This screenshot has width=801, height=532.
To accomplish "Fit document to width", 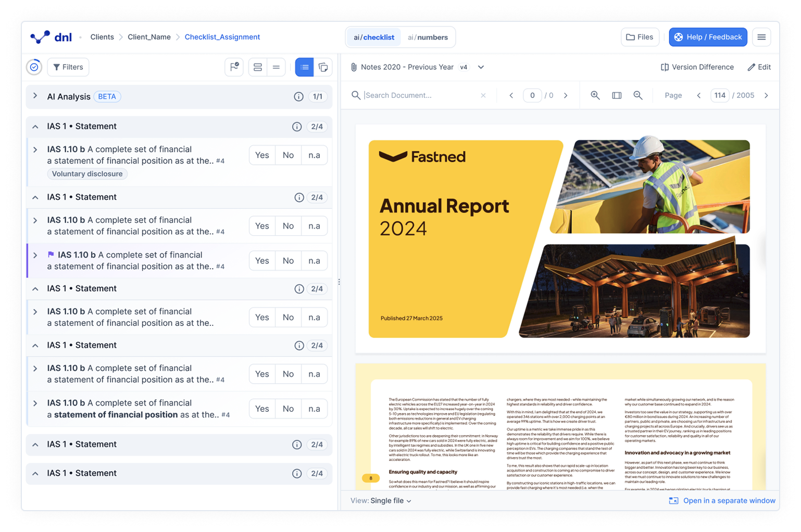I will [617, 95].
